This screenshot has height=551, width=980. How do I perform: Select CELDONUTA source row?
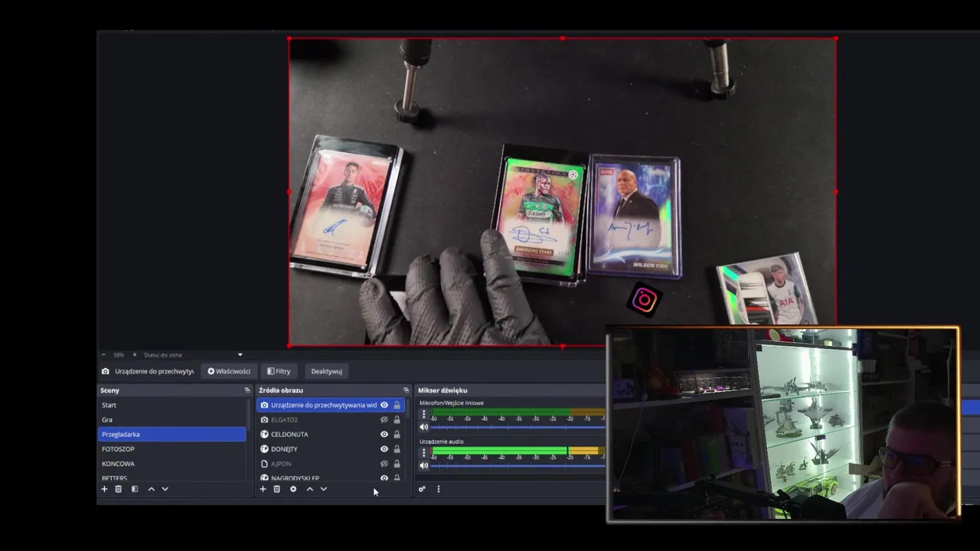click(x=329, y=434)
